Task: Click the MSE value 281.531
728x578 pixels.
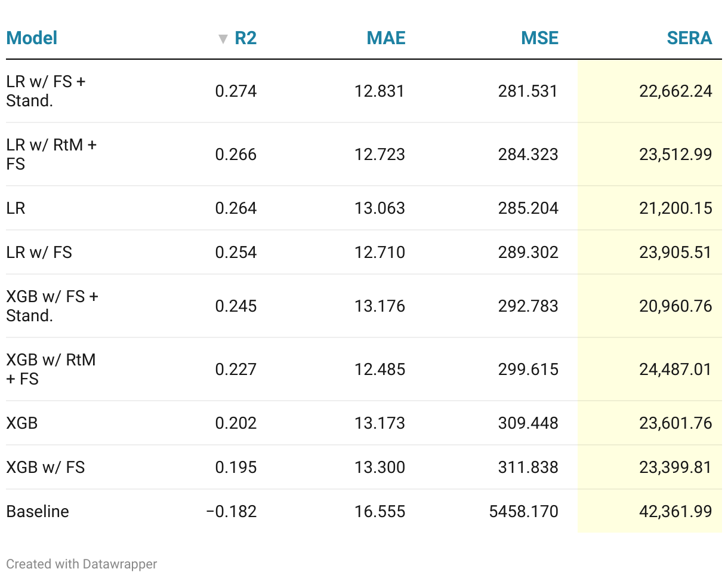Action: 528,91
